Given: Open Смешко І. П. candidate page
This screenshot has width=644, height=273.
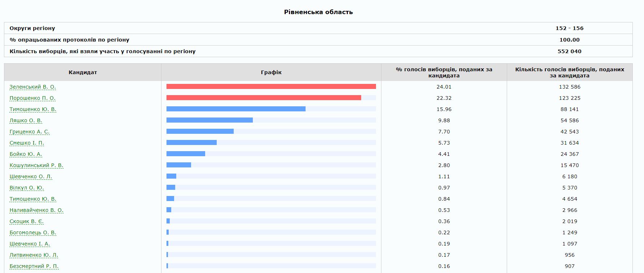Looking at the screenshot, I should [x=27, y=143].
